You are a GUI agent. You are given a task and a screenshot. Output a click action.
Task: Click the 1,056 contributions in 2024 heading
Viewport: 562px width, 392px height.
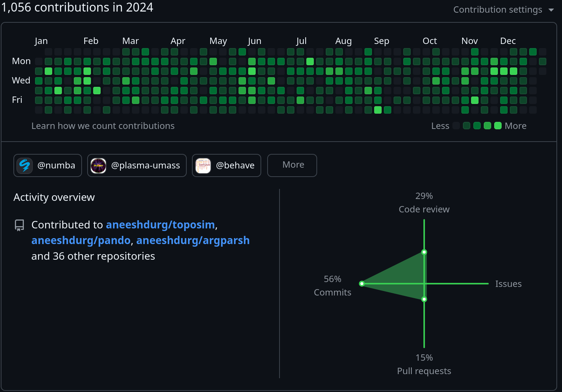pyautogui.click(x=77, y=7)
